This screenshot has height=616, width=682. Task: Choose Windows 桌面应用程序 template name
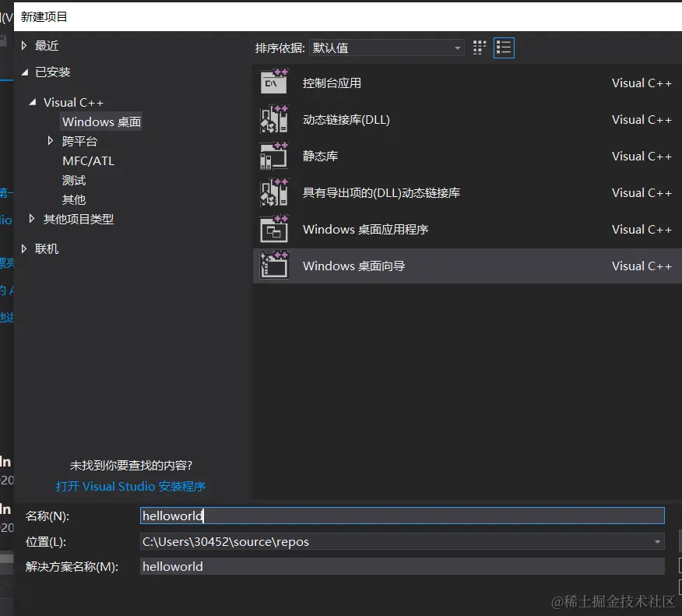pyautogui.click(x=366, y=229)
